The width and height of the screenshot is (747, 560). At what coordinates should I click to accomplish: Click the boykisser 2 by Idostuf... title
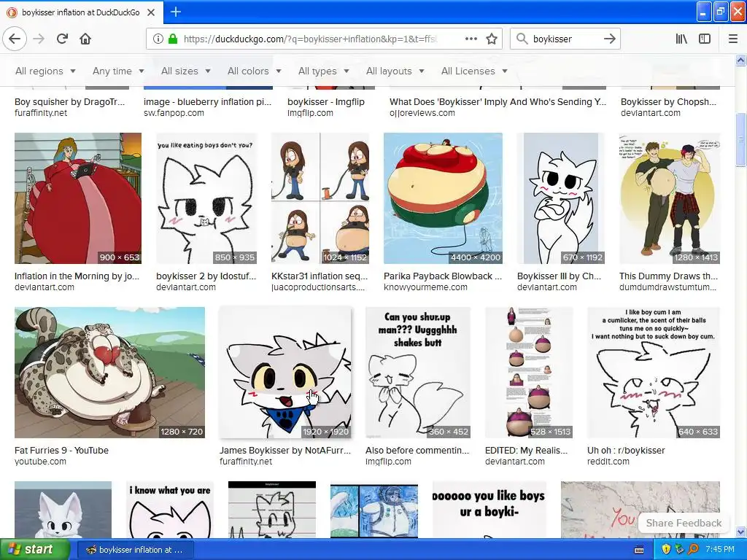pyautogui.click(x=206, y=276)
